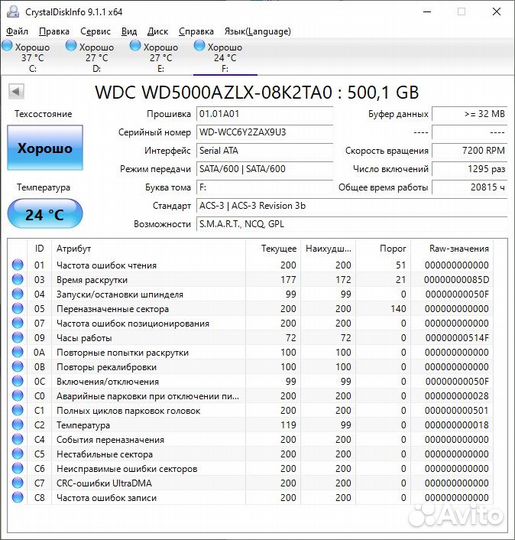Screen dimensions: 515x540
Task: Select the Полных циклов парковок головок text
Action: click(128, 411)
